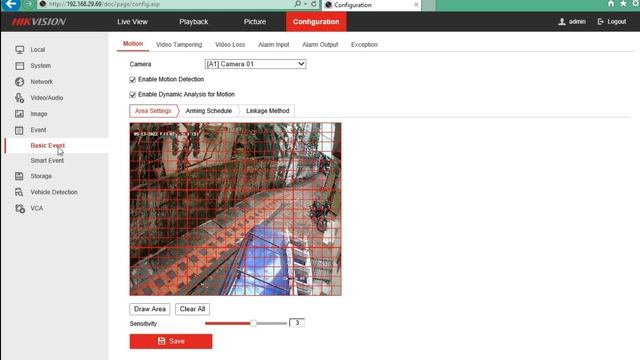
Task: Toggle Enable Motion Detection checkbox
Action: point(133,80)
